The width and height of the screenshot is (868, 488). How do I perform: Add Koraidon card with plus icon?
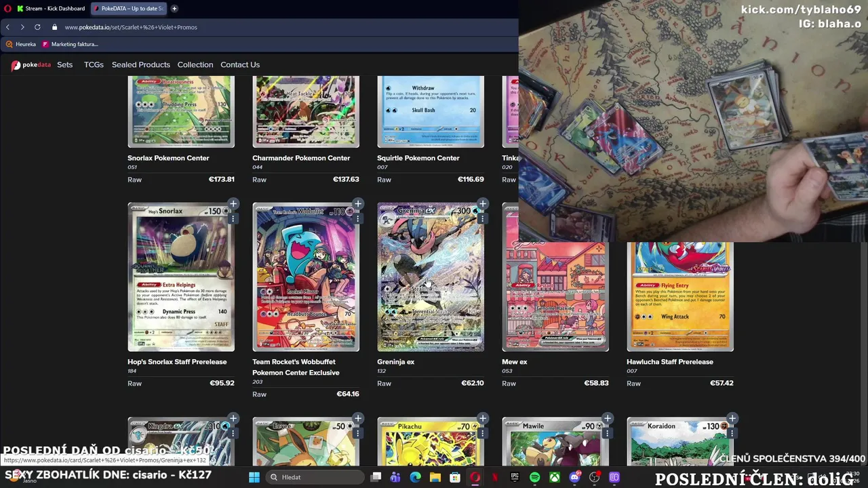click(732, 419)
